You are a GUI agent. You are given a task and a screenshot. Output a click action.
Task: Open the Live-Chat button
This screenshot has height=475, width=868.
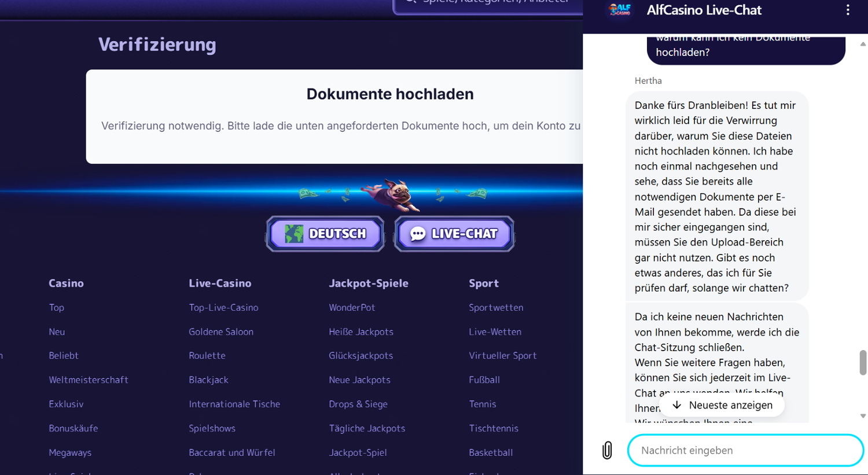454,234
